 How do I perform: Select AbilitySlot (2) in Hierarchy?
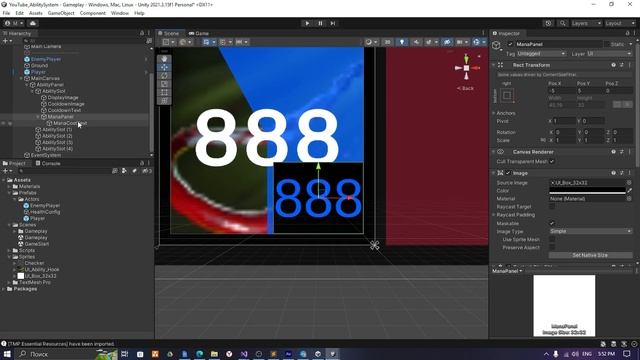click(57, 136)
